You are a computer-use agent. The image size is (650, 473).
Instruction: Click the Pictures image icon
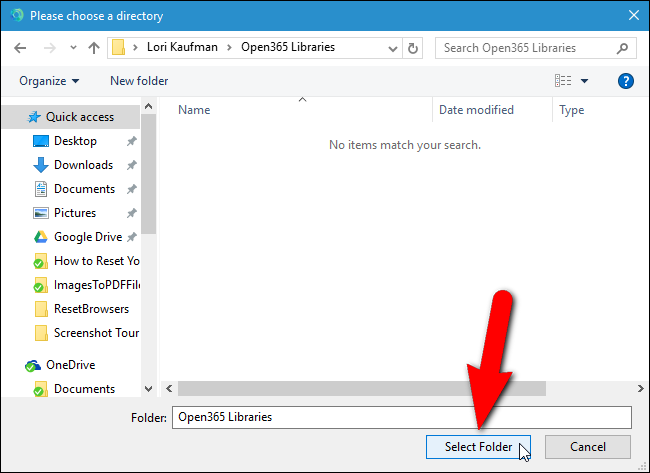[x=41, y=213]
